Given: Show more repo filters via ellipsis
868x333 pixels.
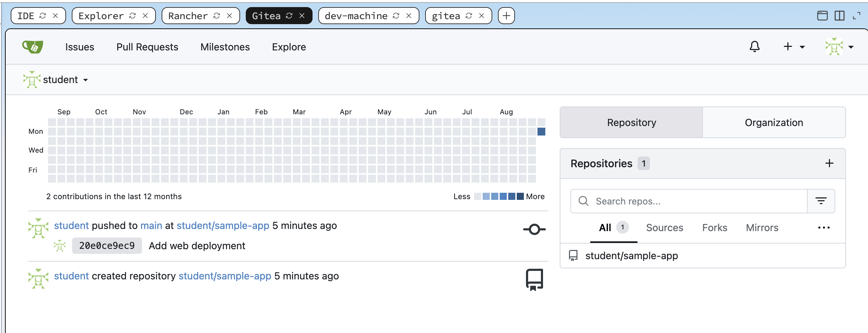Looking at the screenshot, I should [x=824, y=228].
